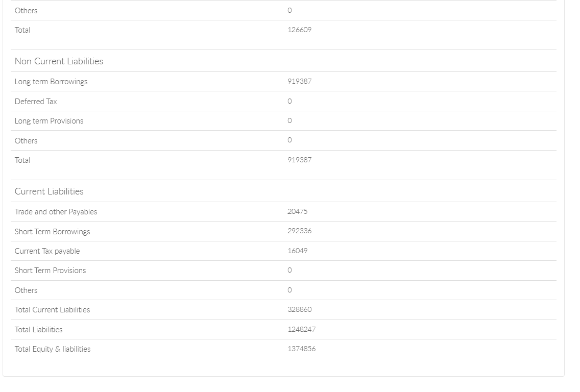This screenshot has height=392, width=580.
Task: Click the Total Equity & liabilities label
Action: click(53, 349)
